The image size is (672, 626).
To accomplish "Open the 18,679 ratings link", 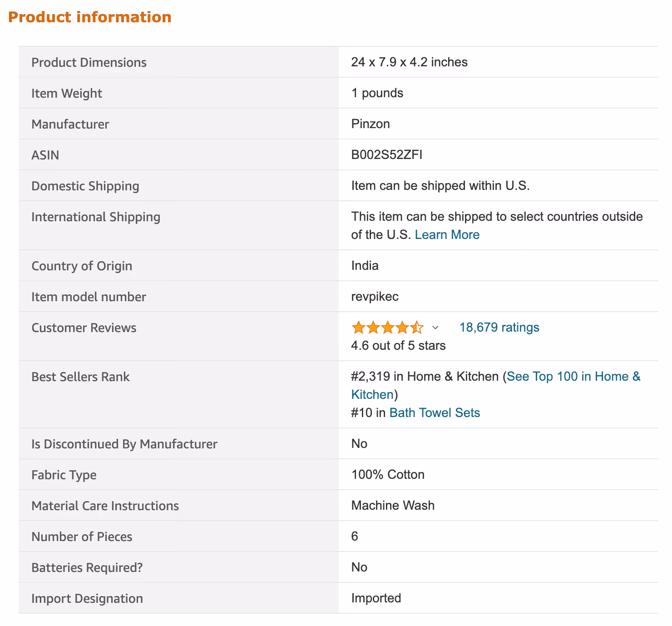I will 499,328.
